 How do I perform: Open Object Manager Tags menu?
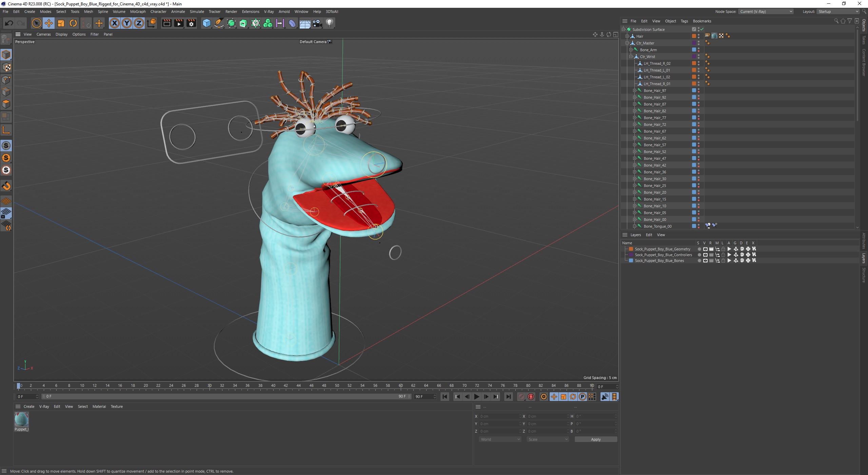684,21
